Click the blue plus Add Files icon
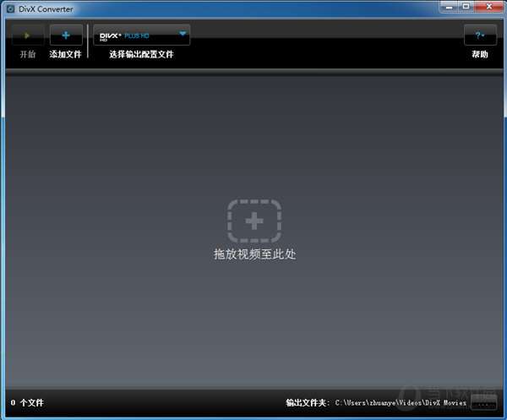The image size is (507, 420). tap(66, 35)
